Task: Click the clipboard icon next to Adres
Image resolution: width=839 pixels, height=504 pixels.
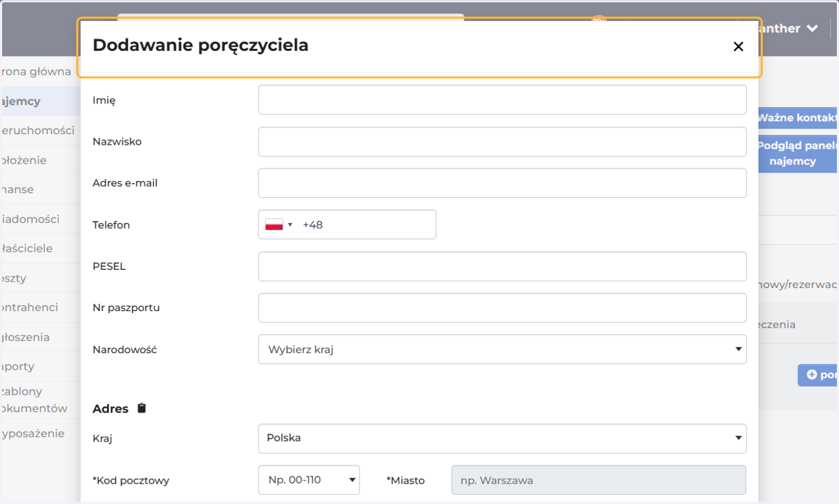Action: click(142, 408)
